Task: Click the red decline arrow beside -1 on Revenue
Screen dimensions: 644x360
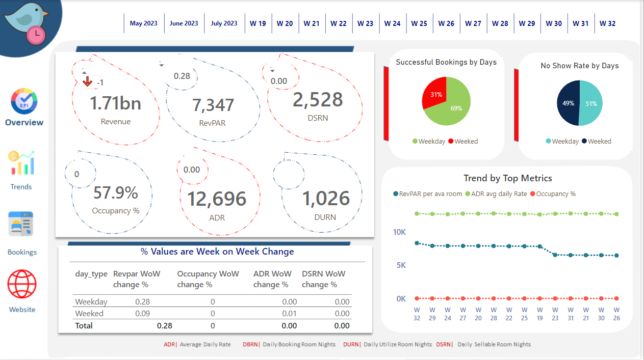Action: click(x=88, y=80)
